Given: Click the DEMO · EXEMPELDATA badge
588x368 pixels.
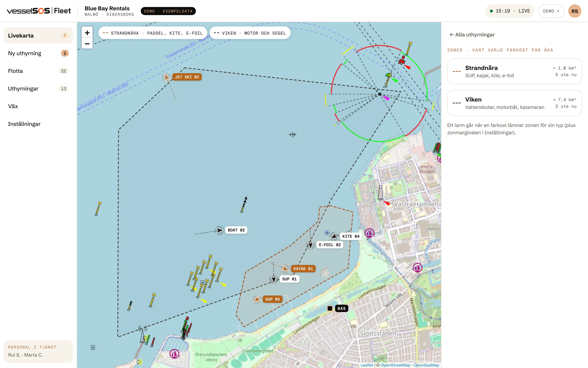Looking at the screenshot, I should [x=168, y=11].
